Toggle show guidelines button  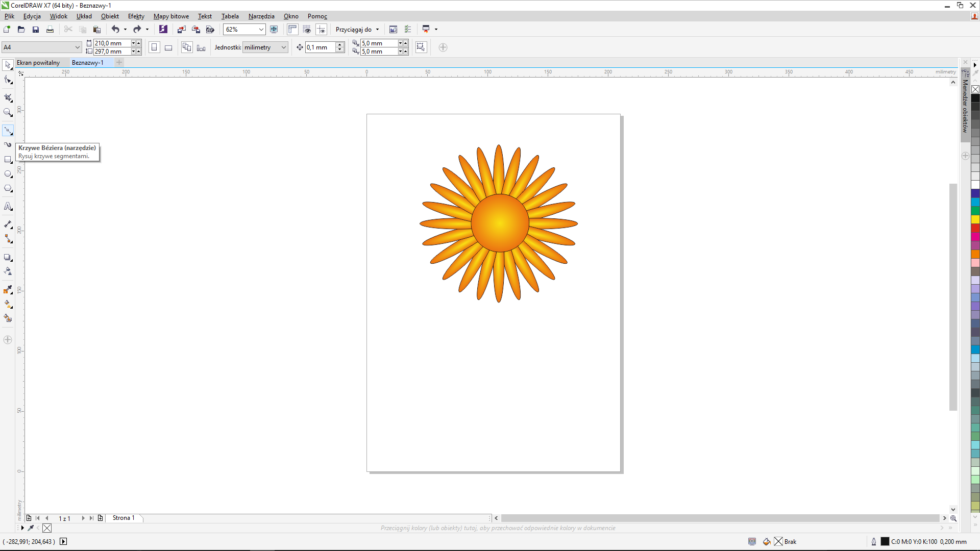coord(321,30)
